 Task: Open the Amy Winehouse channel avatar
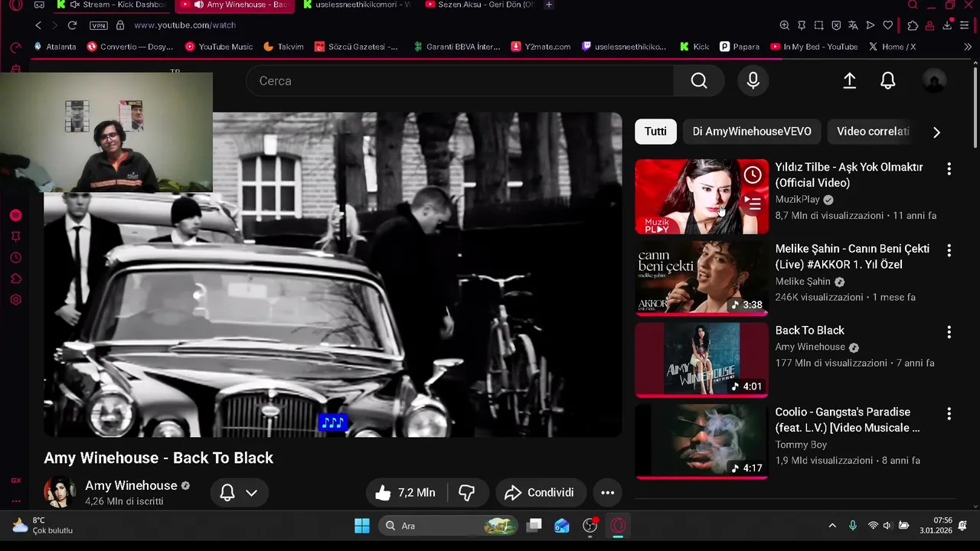(60, 493)
